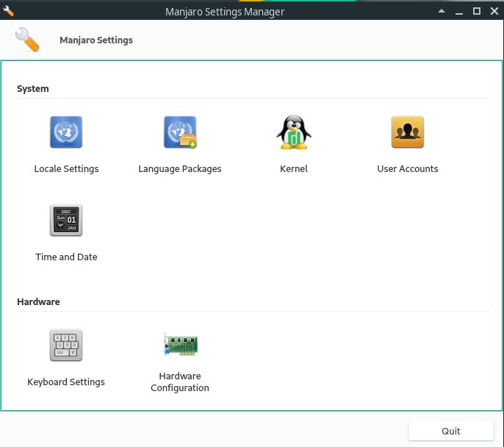Minimize the Manjaro Settings Manager window

pyautogui.click(x=459, y=12)
